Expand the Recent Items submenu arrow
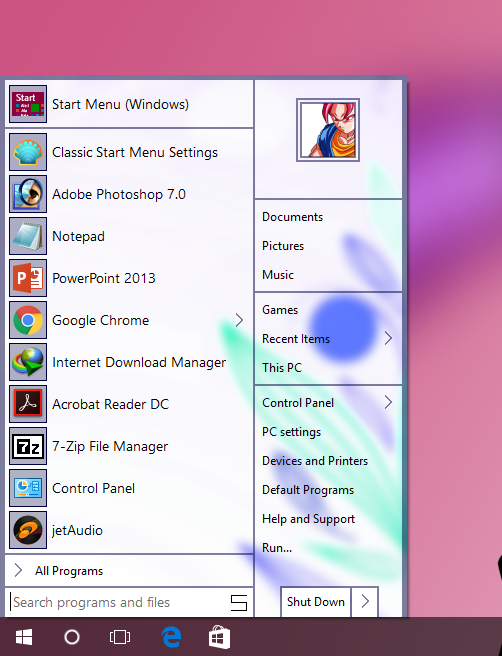This screenshot has width=502, height=656. 388,338
